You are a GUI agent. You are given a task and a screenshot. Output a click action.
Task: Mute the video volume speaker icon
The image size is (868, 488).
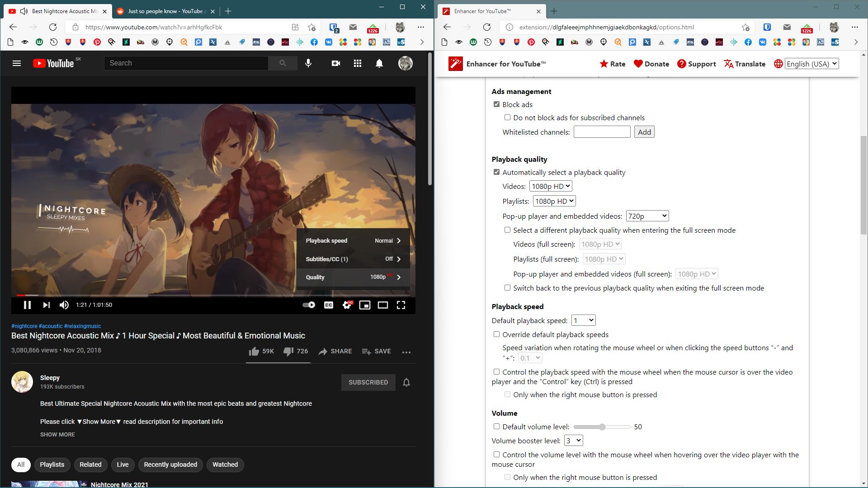pos(64,305)
